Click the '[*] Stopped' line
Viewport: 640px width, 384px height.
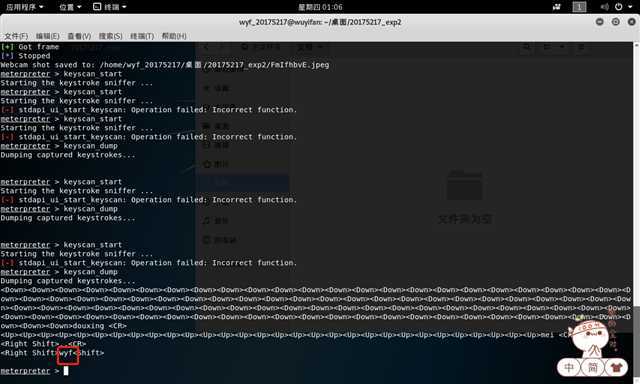click(26, 56)
